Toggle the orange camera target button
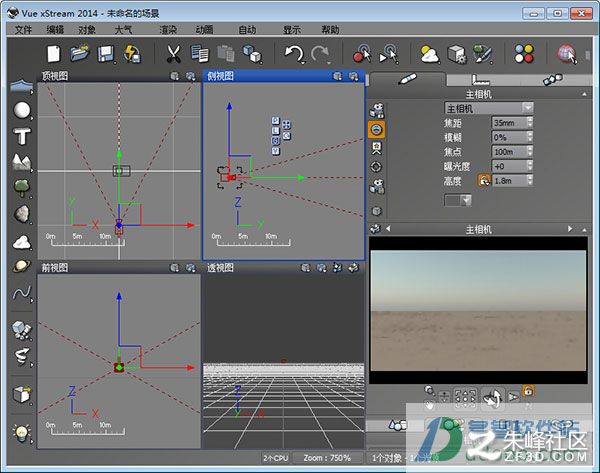This screenshot has height=473, width=600. tap(377, 129)
